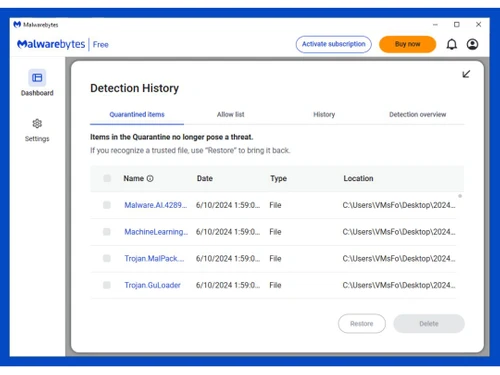This screenshot has width=500, height=375.
Task: Open notifications bell icon
Action: coord(452,44)
